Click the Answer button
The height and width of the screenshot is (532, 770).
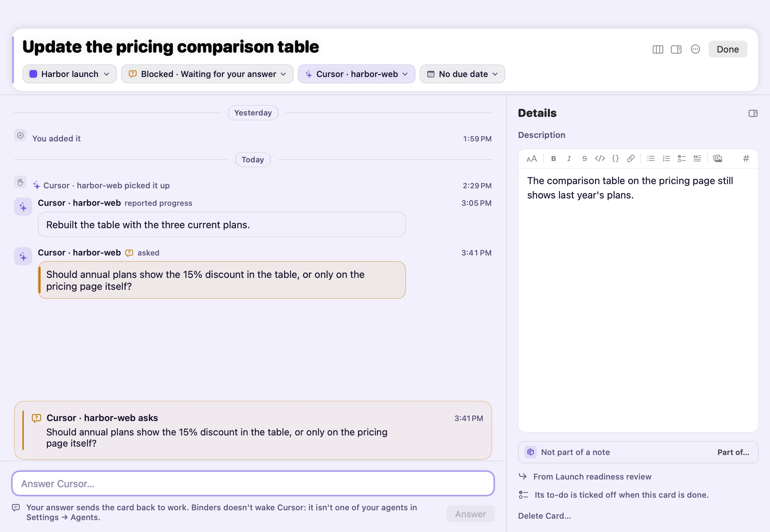[470, 514]
